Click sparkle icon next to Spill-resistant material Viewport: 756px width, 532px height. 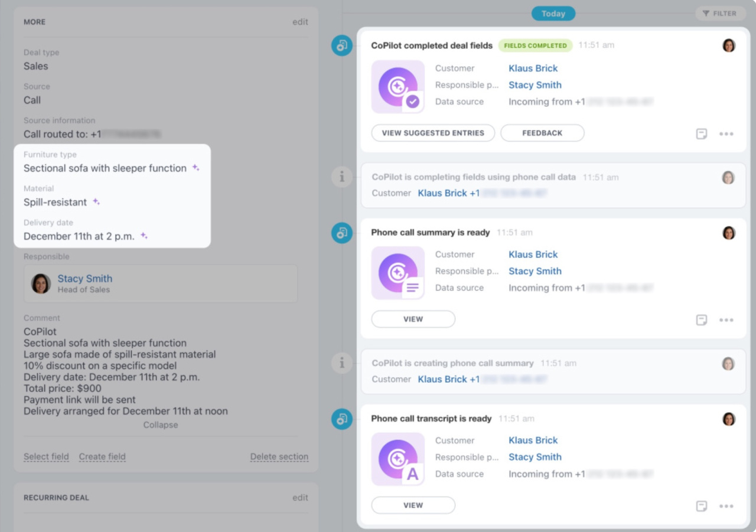point(96,202)
